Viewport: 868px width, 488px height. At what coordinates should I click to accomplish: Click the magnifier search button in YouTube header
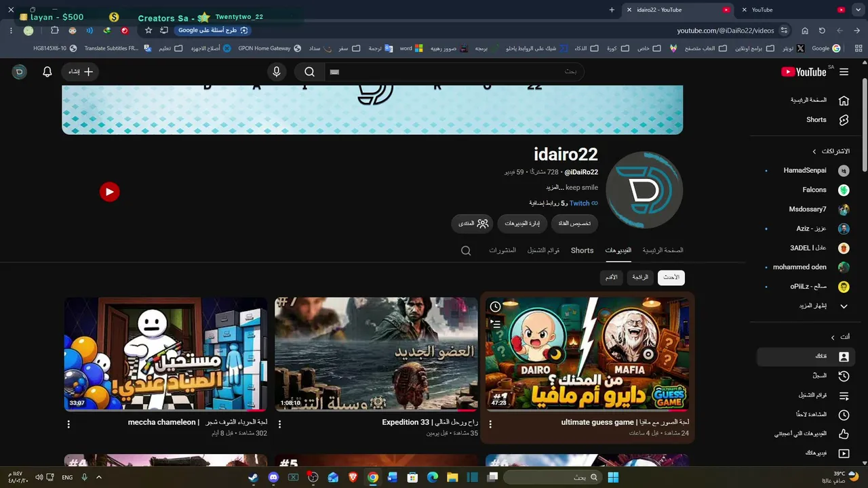(x=309, y=72)
